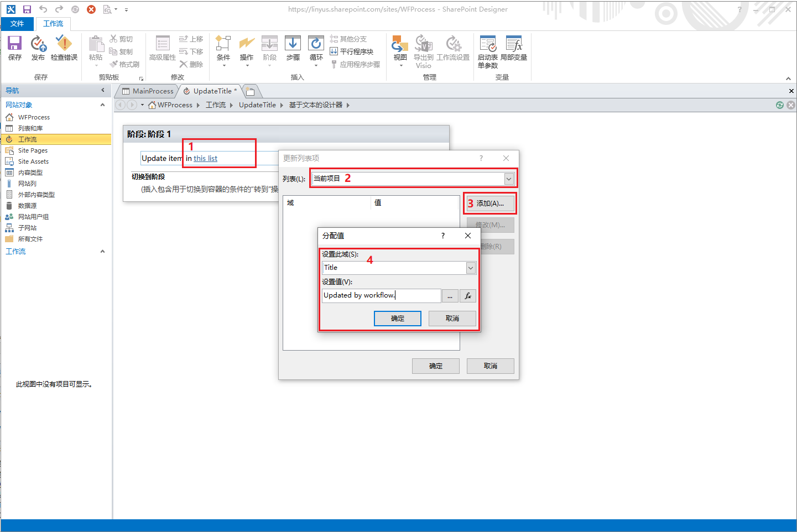The height and width of the screenshot is (532, 797).
Task: Open the Action (操作) dropdown
Action: tap(247, 51)
